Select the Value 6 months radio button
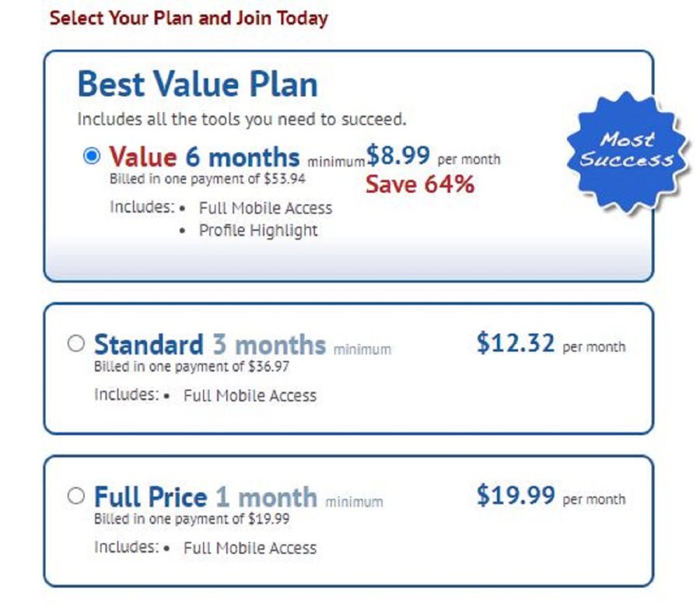Image resolution: width=700 pixels, height=611 pixels. tap(92, 156)
